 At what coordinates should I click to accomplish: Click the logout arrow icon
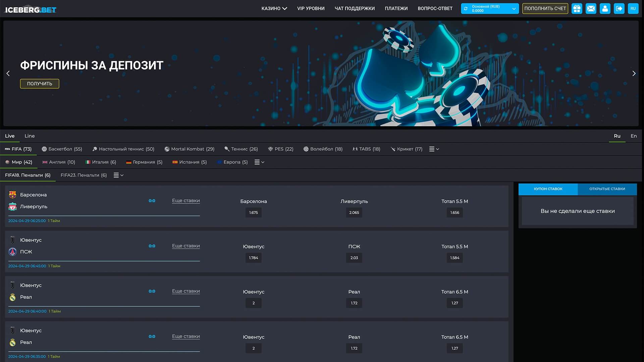[x=619, y=9]
